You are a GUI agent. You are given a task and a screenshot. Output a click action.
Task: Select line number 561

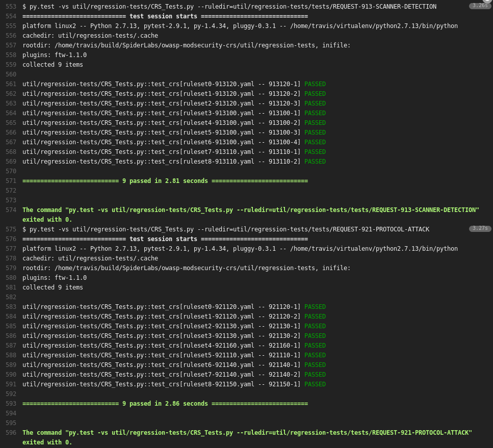coord(11,84)
